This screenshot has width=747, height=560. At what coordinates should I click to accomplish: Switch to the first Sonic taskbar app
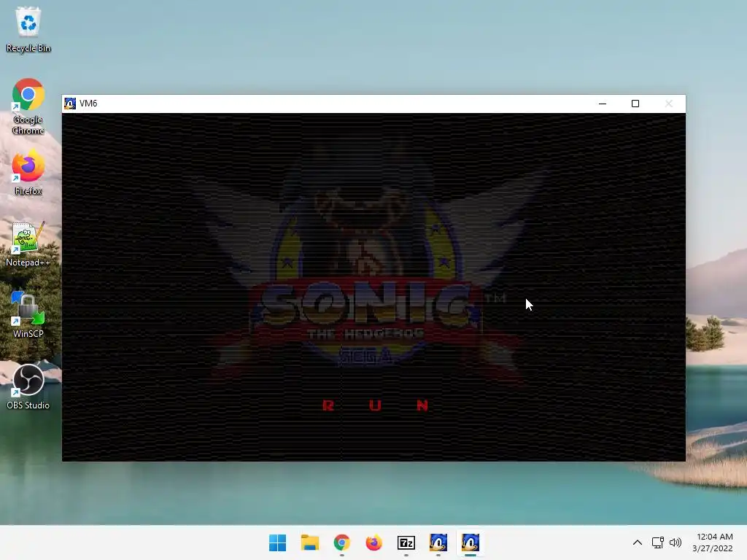click(438, 542)
